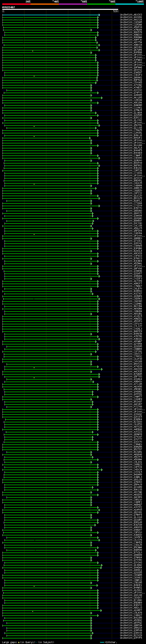Select the UniRef100_A9YT54 label
Screen dimensions: 146x644
(x=131, y=42)
